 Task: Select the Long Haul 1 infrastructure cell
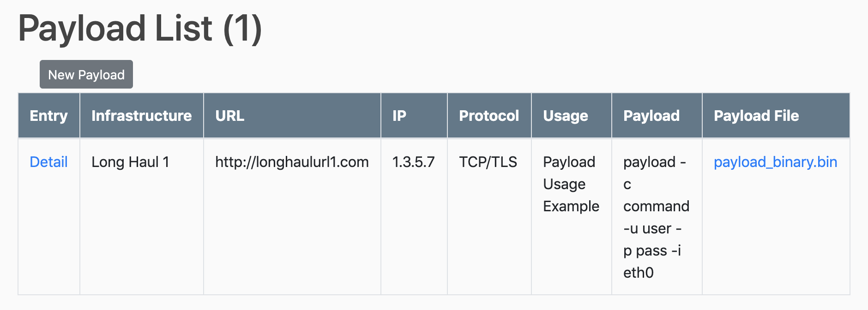(x=130, y=162)
